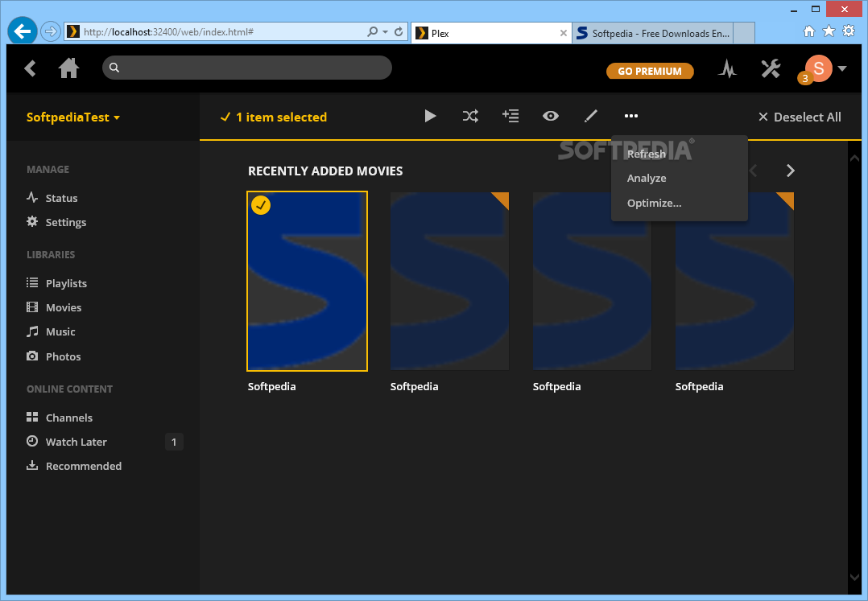This screenshot has width=868, height=601.
Task: Select the third Softpedia movie poster
Action: pos(592,281)
